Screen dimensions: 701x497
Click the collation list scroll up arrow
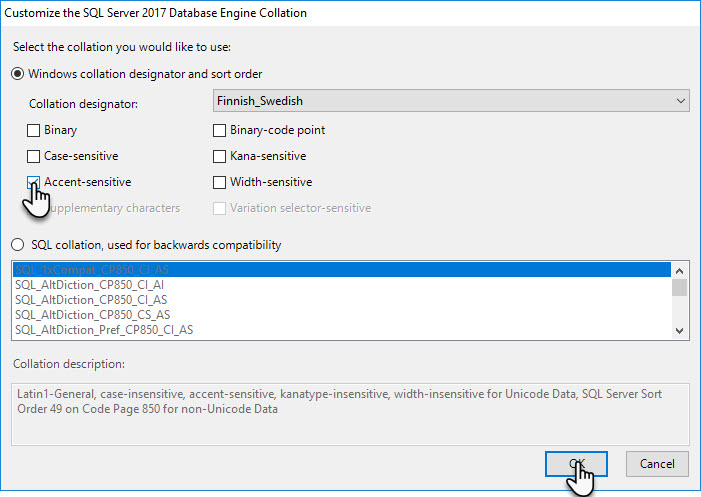(x=680, y=270)
